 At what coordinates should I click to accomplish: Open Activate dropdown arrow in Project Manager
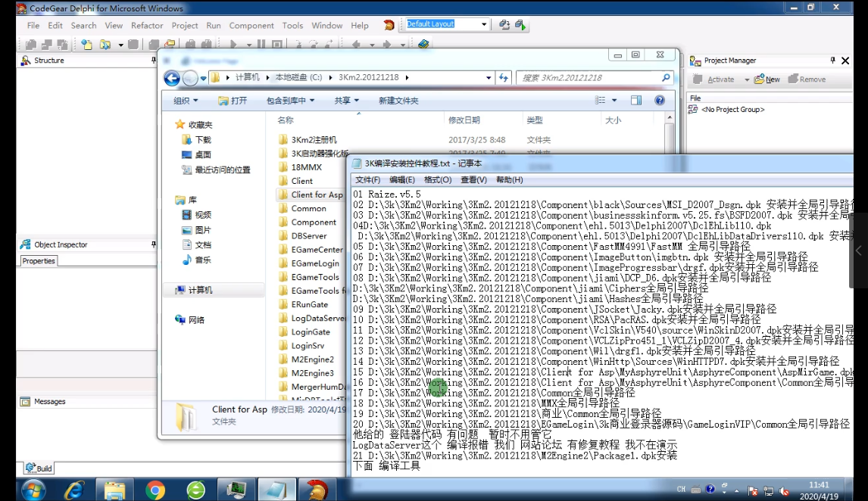pyautogui.click(x=747, y=79)
